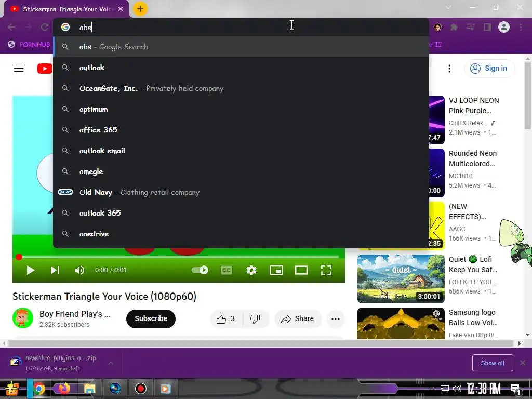Open the (NEW EFFECTS) video by AAGC

point(467,211)
